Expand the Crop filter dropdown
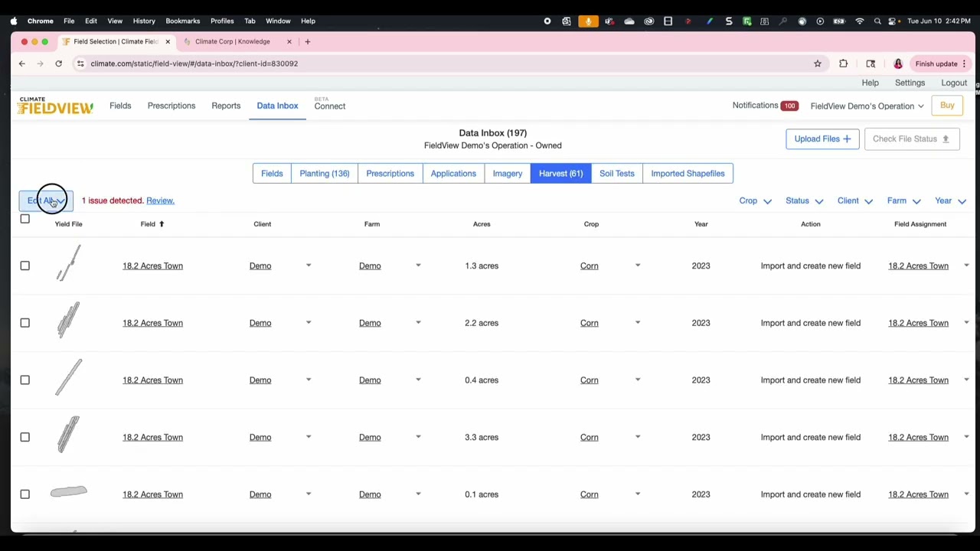Screen dimensions: 980x551 [x=755, y=201]
